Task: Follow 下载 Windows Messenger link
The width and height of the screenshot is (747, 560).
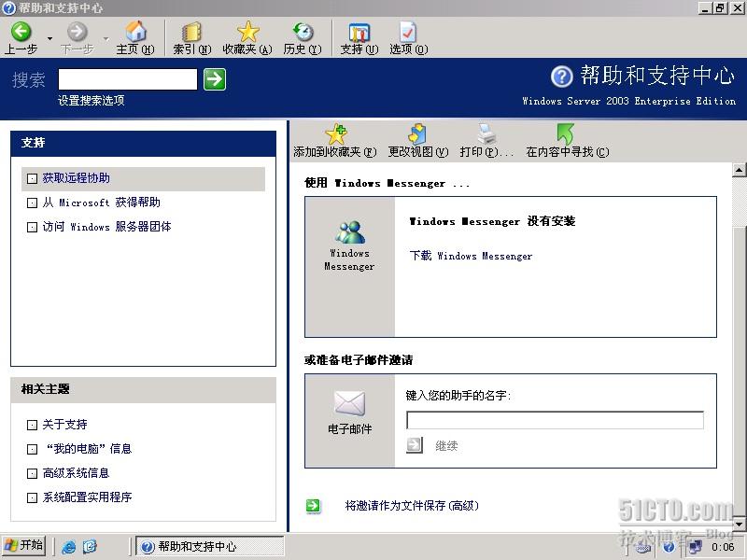Action: pos(471,256)
